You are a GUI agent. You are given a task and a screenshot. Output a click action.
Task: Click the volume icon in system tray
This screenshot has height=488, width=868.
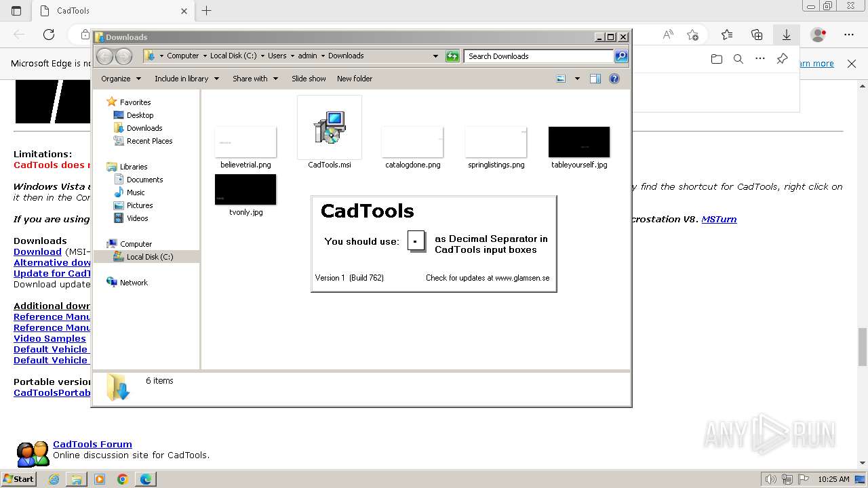click(771, 479)
